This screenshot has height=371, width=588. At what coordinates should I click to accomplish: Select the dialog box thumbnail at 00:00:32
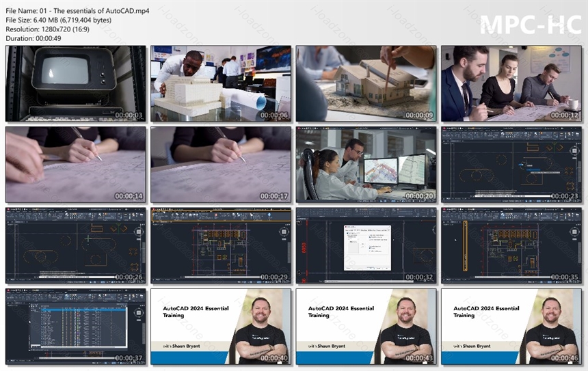tap(366, 245)
